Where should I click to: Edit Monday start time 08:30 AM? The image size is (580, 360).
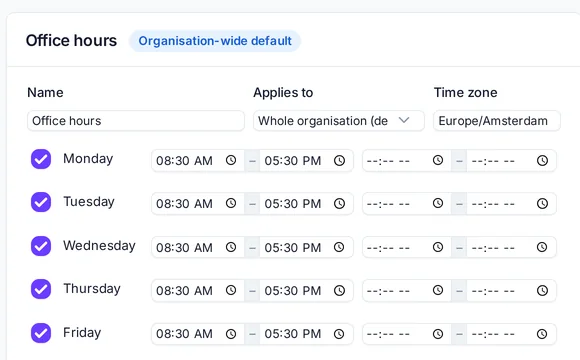click(x=198, y=161)
